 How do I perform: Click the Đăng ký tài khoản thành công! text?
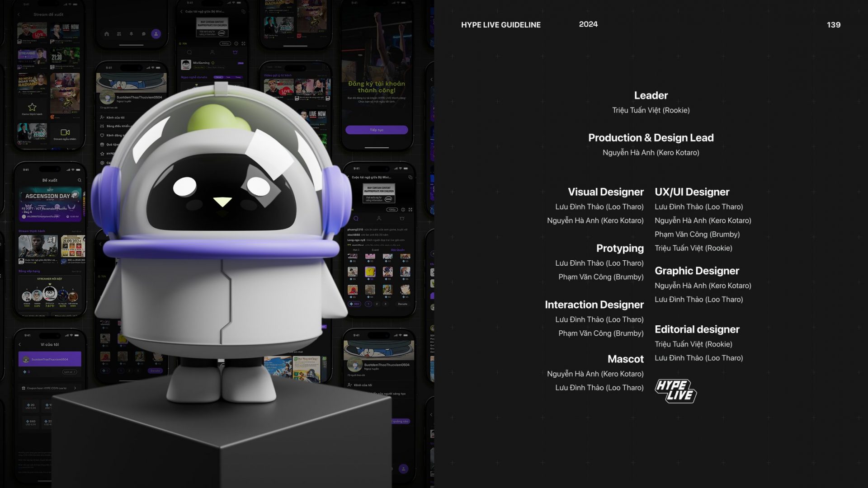click(x=377, y=87)
